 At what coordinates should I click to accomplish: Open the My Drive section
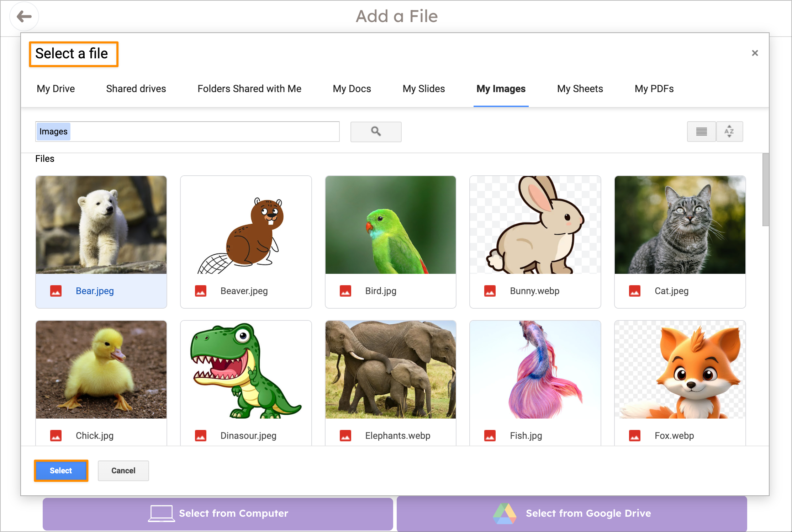[x=56, y=89]
